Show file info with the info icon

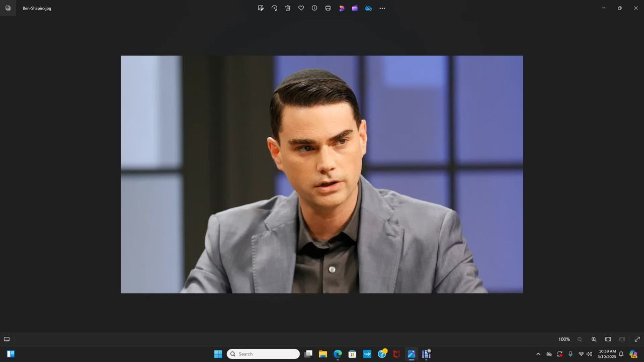(x=314, y=8)
